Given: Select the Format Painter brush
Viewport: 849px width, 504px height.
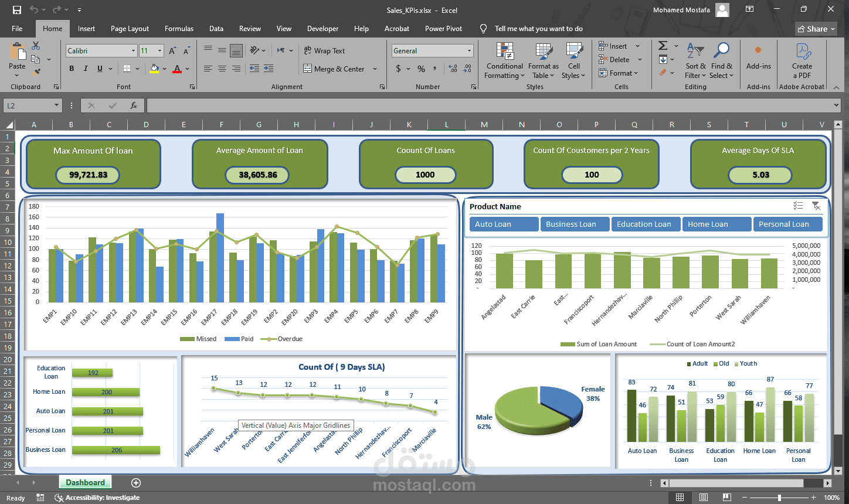Looking at the screenshot, I should [36, 73].
